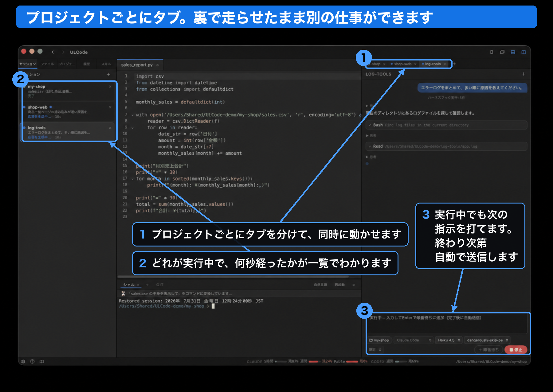The width and height of the screenshot is (553, 392).
Task: Open the Claude Code agent dropdown
Action: click(x=414, y=340)
